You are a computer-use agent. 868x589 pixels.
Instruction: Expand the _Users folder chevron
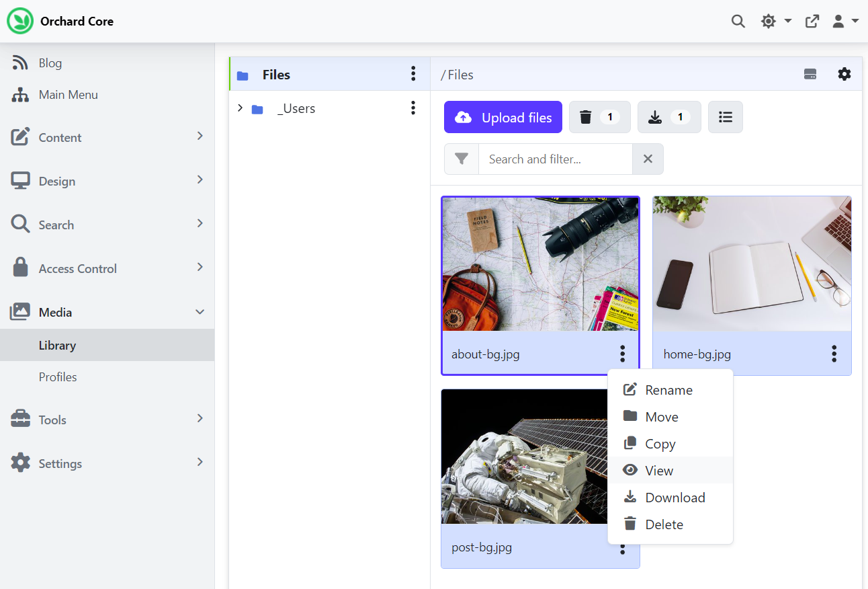(x=240, y=108)
